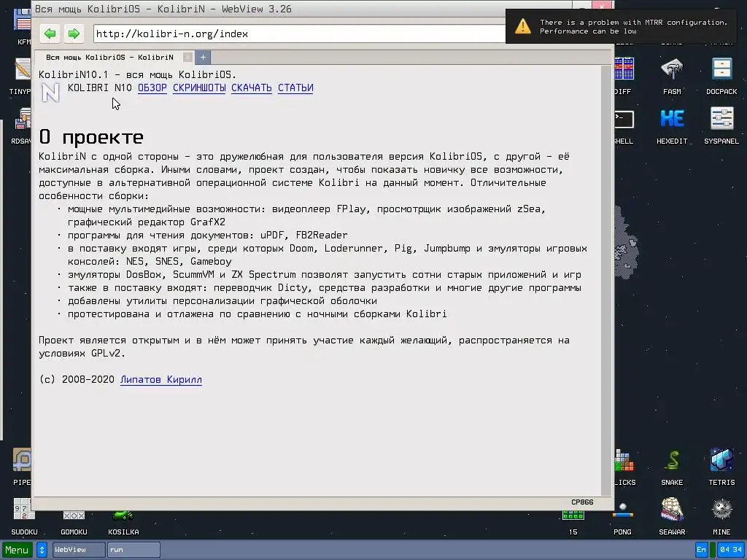
Task: Switch to WebView in the taskbar
Action: (79, 550)
